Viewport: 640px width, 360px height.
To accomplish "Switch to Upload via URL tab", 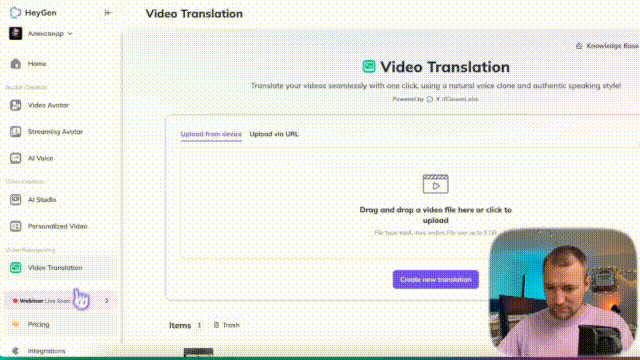I will 274,134.
